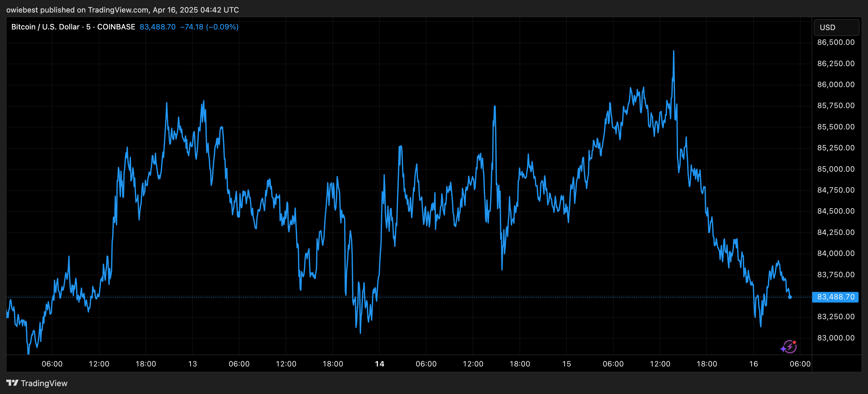
Task: Select the blue price label tag 83,488.70
Action: coord(835,297)
